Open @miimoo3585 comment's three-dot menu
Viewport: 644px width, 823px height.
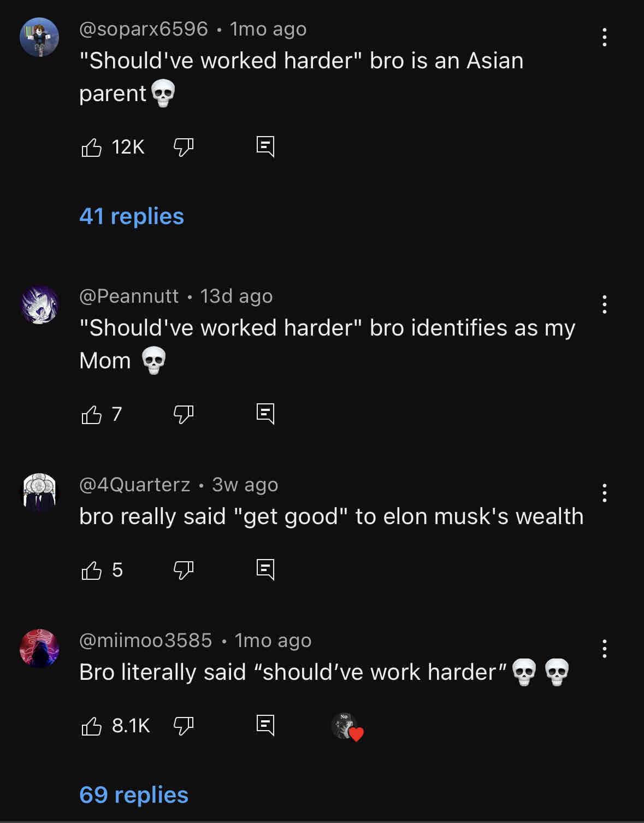click(604, 649)
